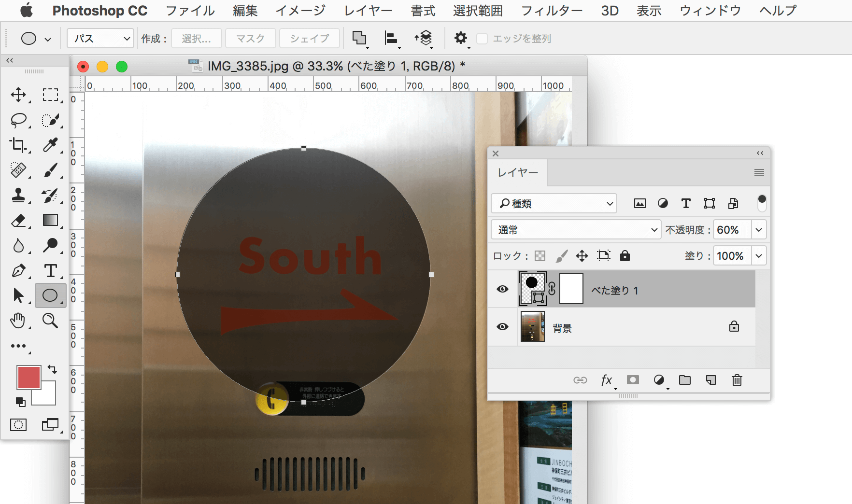Select the Move tool
This screenshot has width=852, height=504.
pos(18,95)
